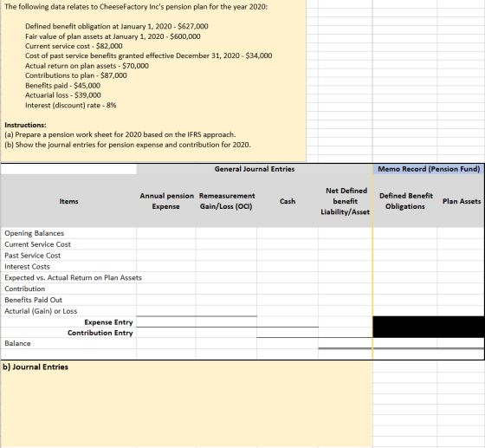Select Opening Balances cell under Annual pension Expense

coord(165,233)
